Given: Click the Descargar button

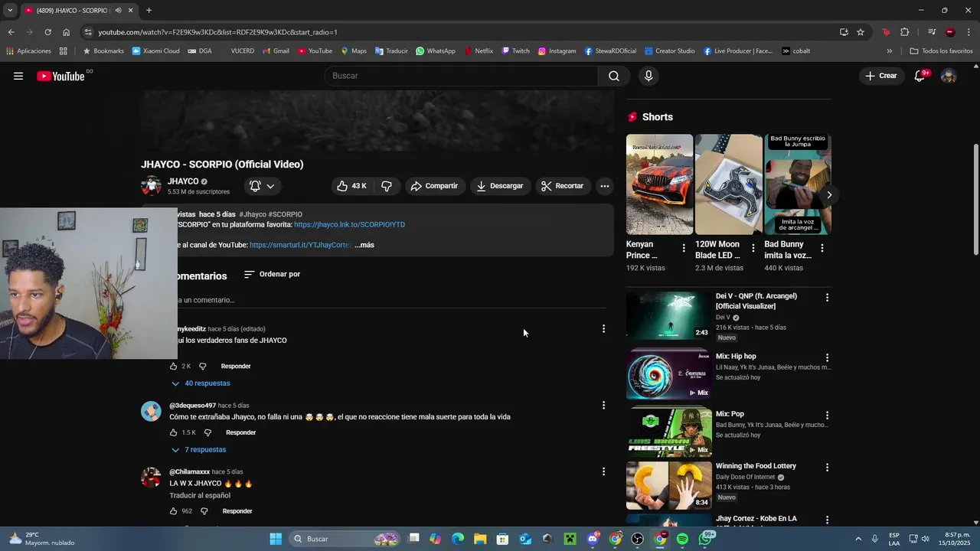Looking at the screenshot, I should pyautogui.click(x=499, y=186).
